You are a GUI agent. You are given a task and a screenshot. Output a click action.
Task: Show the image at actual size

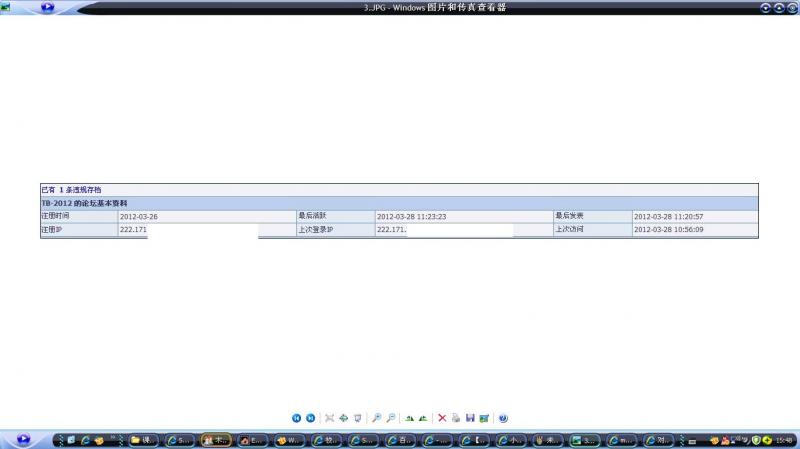pos(343,418)
